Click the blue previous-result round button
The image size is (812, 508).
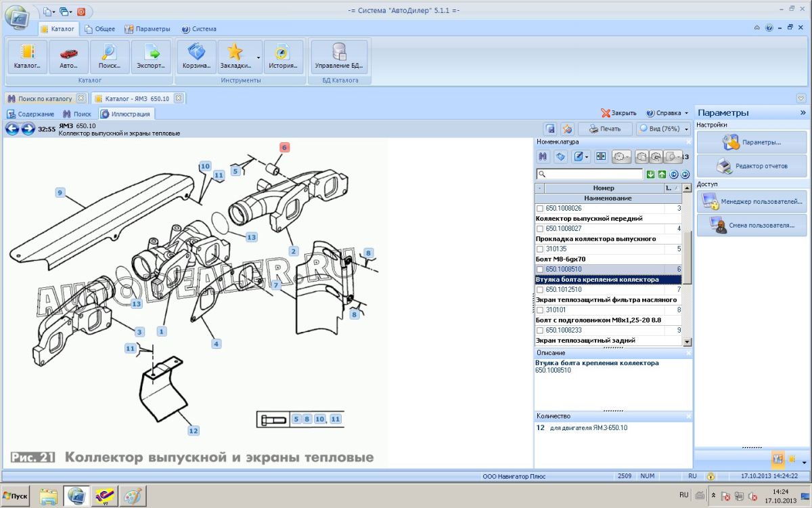674,174
